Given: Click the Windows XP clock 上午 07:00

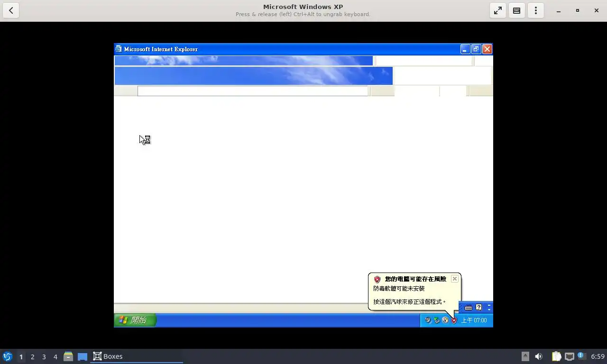Looking at the screenshot, I should coord(474,320).
